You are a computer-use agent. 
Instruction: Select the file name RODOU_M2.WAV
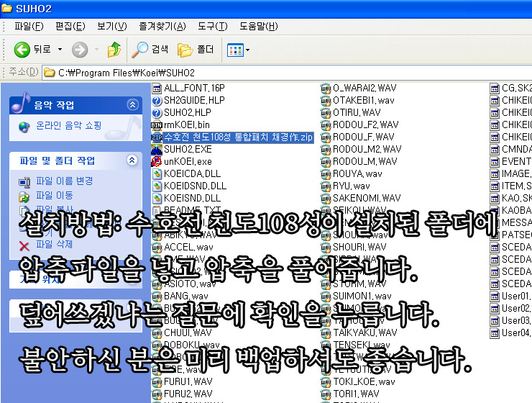367,150
